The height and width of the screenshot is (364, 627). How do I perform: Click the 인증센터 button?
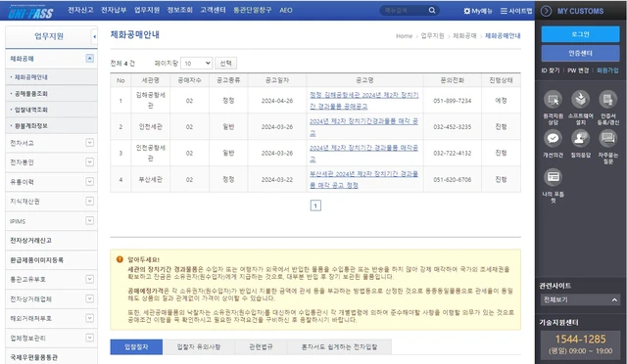[x=580, y=53]
